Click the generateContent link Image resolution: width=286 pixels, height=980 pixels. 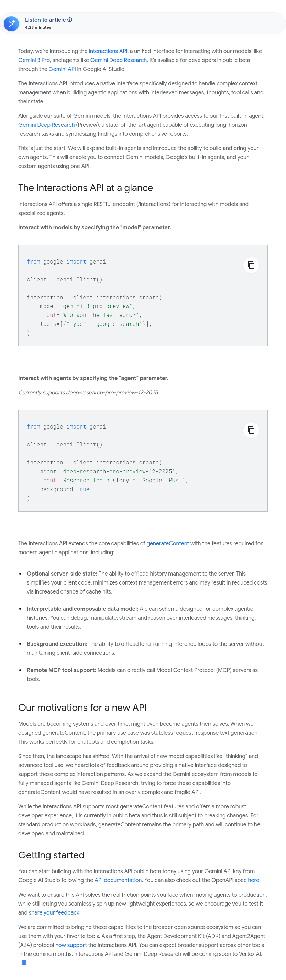167,543
